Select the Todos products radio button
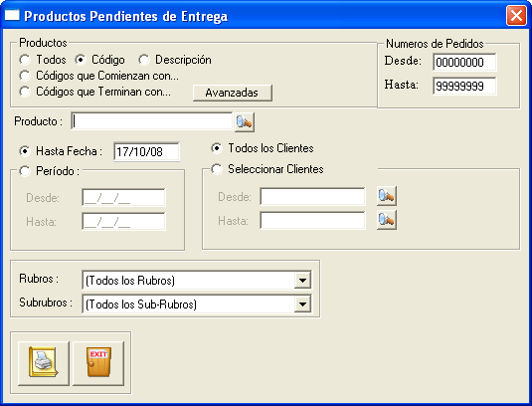The height and width of the screenshot is (406, 532). click(x=25, y=60)
